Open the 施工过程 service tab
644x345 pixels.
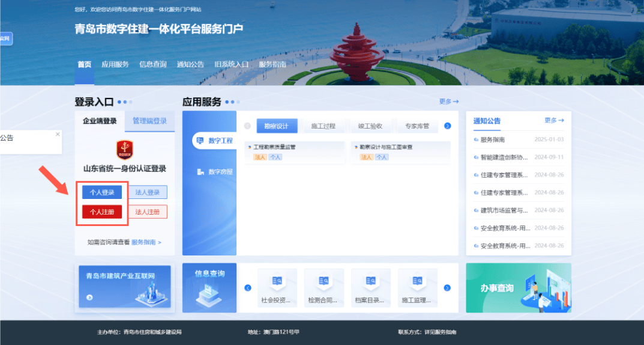[323, 126]
